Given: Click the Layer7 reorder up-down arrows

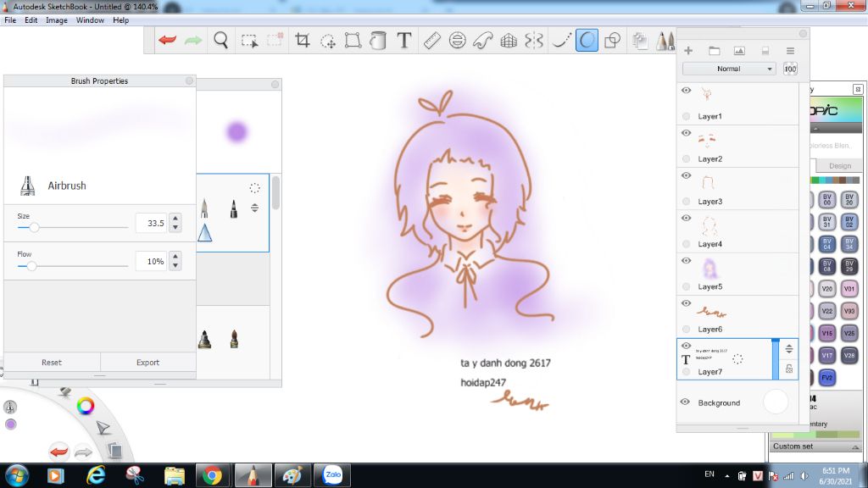Looking at the screenshot, I should [789, 348].
